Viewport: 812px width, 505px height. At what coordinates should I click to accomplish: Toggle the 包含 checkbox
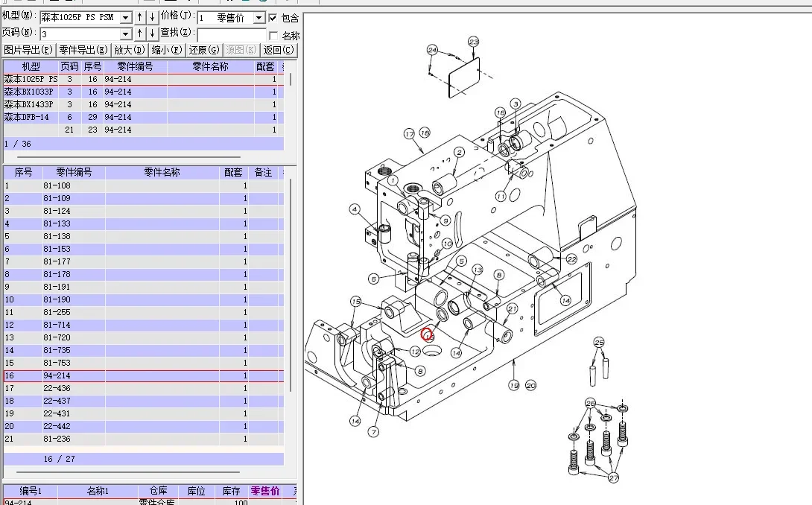click(x=273, y=18)
